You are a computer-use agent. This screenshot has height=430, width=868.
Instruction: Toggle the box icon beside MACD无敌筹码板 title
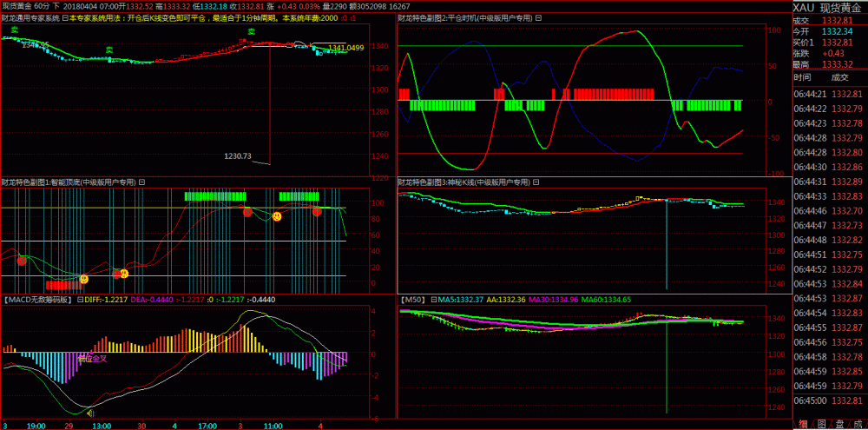(x=80, y=300)
